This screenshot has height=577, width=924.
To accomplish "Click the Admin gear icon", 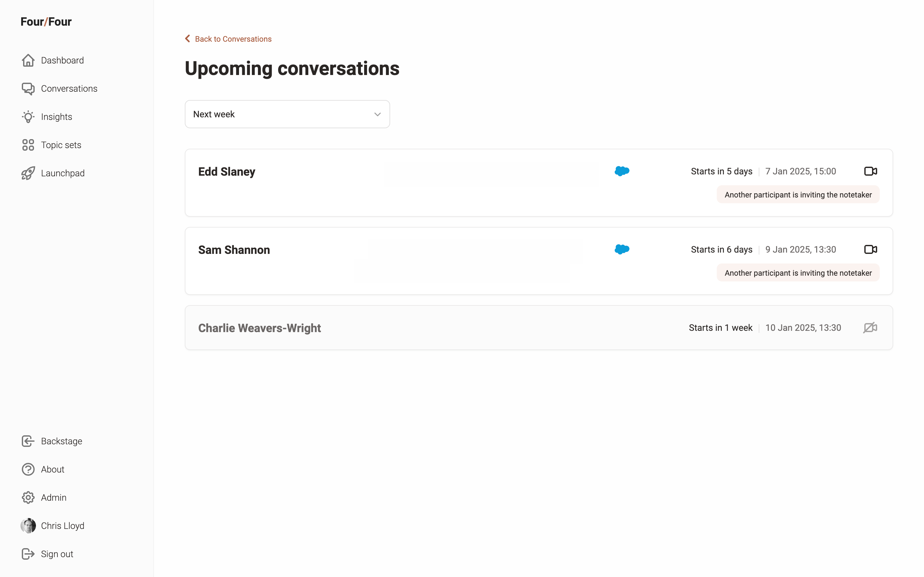I will [x=28, y=498].
